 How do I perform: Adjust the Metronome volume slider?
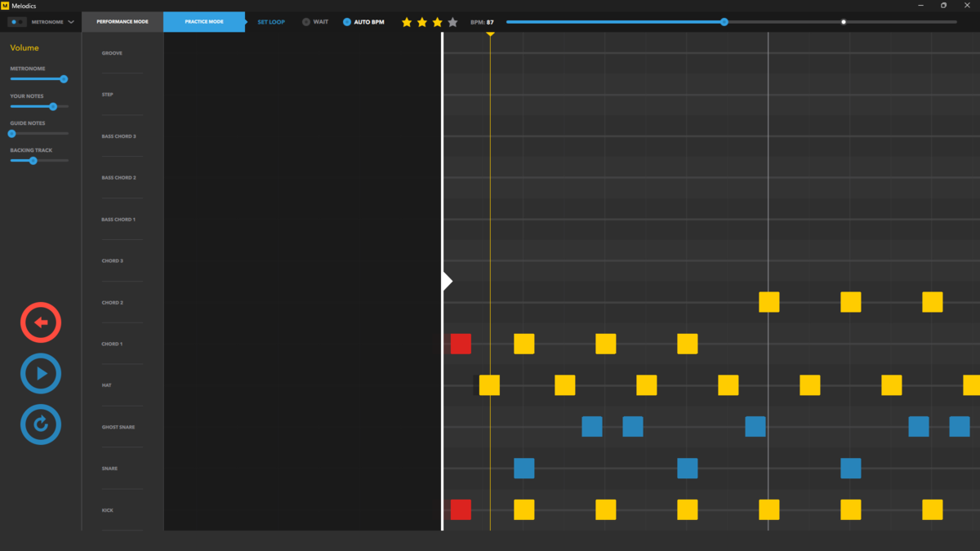(x=62, y=79)
